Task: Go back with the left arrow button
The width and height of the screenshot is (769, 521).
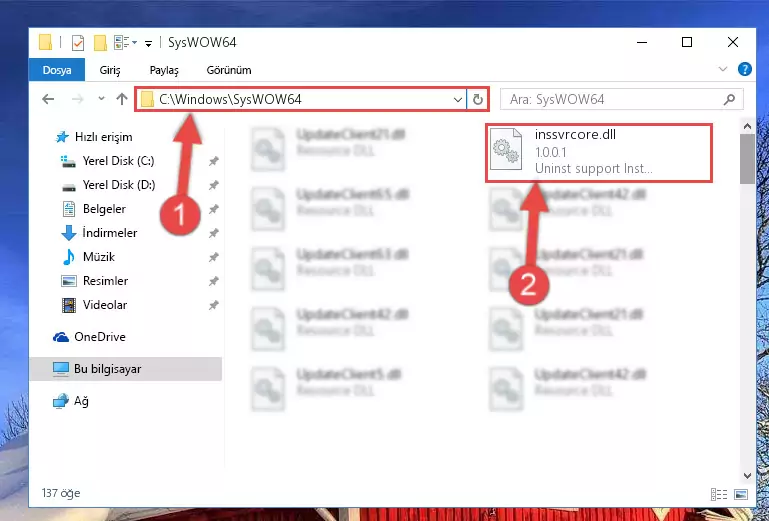Action: [x=48, y=99]
